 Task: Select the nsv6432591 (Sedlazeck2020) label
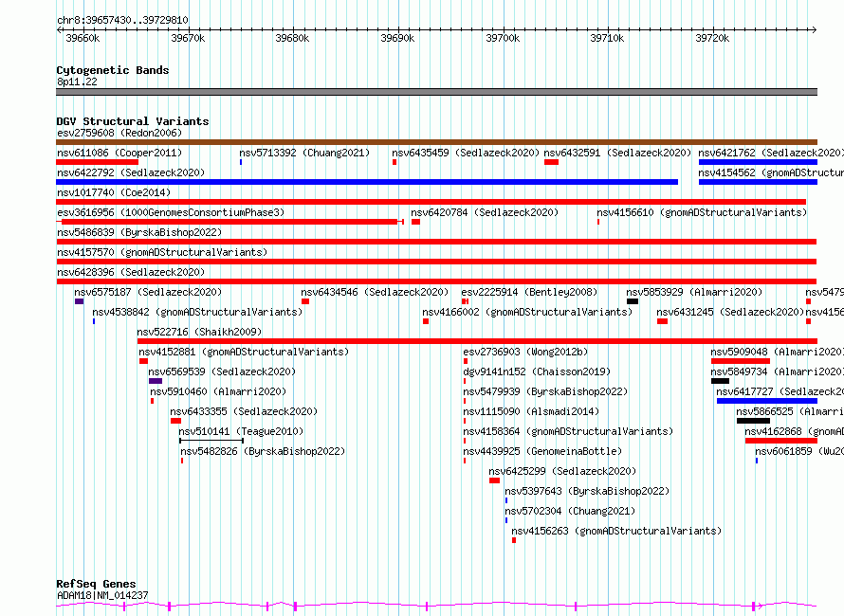coord(617,153)
